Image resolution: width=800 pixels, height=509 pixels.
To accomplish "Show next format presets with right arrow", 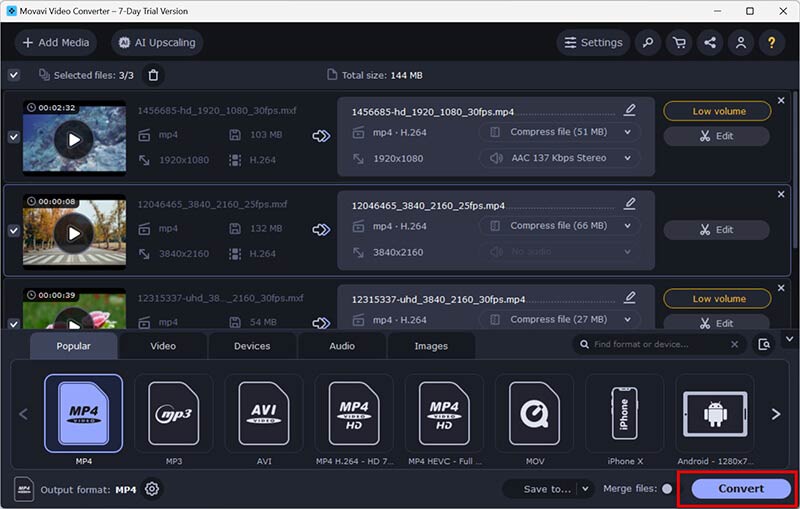I will (x=776, y=414).
